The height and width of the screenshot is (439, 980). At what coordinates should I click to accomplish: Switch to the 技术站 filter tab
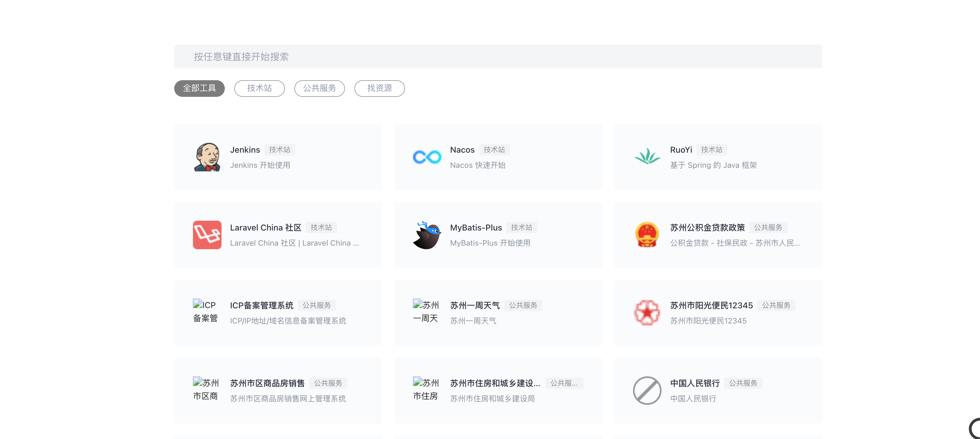(x=259, y=88)
